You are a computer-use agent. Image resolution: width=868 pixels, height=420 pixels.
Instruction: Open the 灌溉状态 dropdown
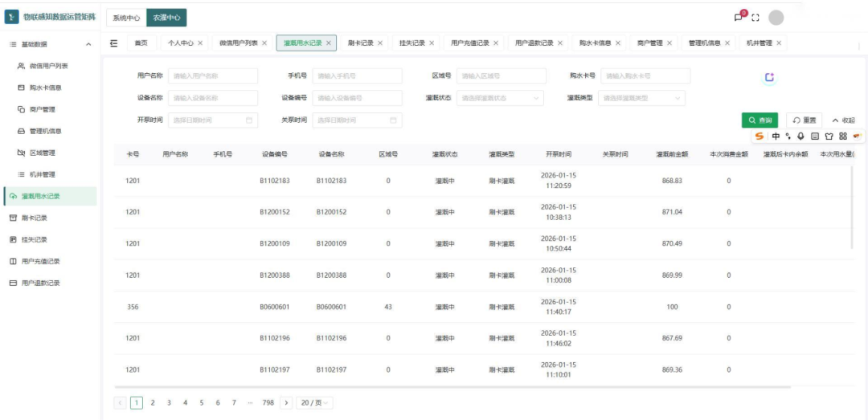point(500,98)
